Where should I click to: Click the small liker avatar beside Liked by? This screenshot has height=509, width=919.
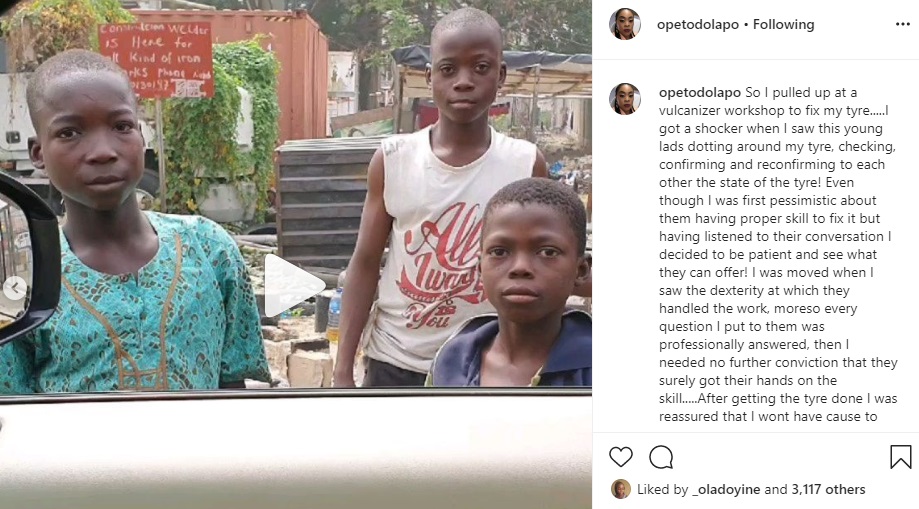[621, 489]
